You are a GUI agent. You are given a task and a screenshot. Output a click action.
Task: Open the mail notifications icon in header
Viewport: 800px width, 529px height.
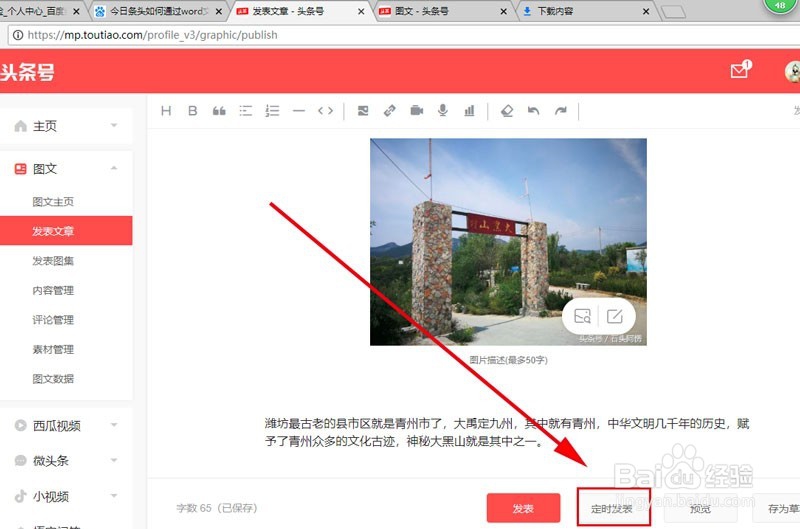740,70
